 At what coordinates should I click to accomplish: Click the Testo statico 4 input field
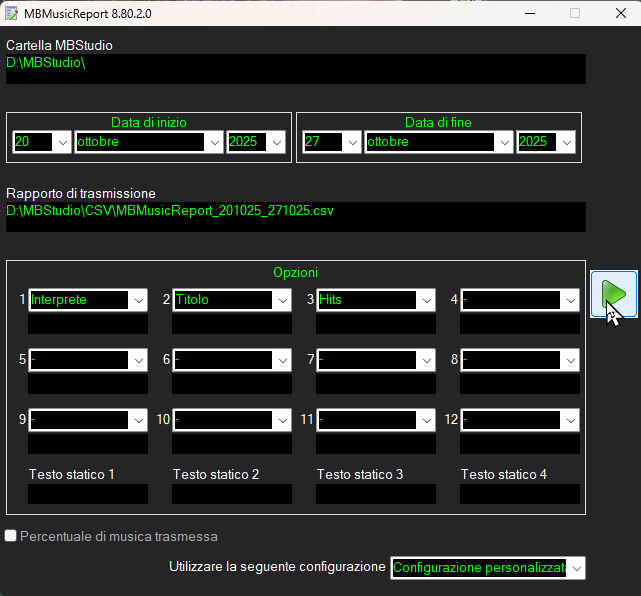[x=520, y=493]
